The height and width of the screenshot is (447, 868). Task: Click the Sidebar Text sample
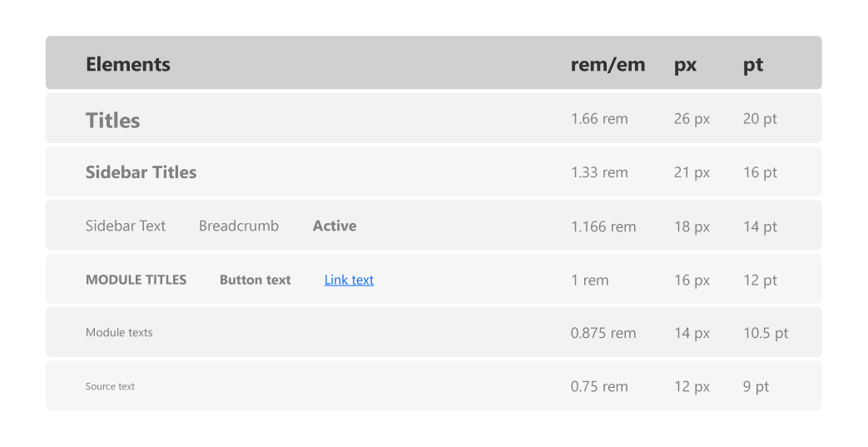point(126,226)
